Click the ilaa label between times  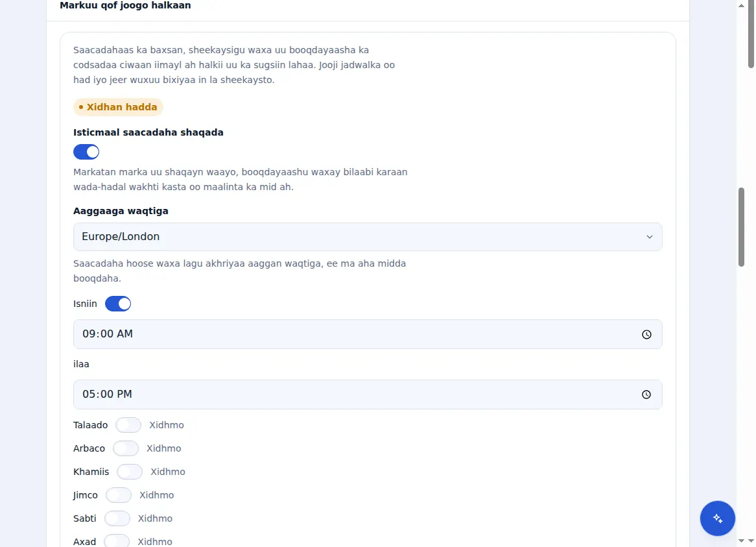(x=81, y=364)
